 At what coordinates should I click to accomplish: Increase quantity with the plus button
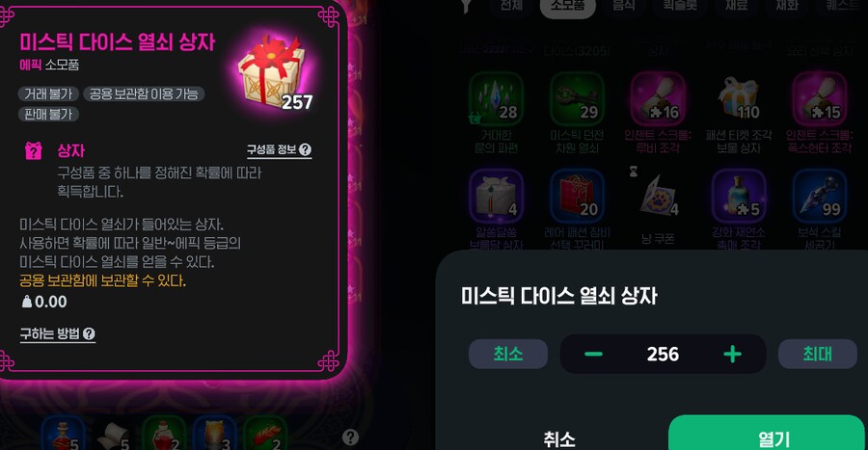click(x=732, y=354)
